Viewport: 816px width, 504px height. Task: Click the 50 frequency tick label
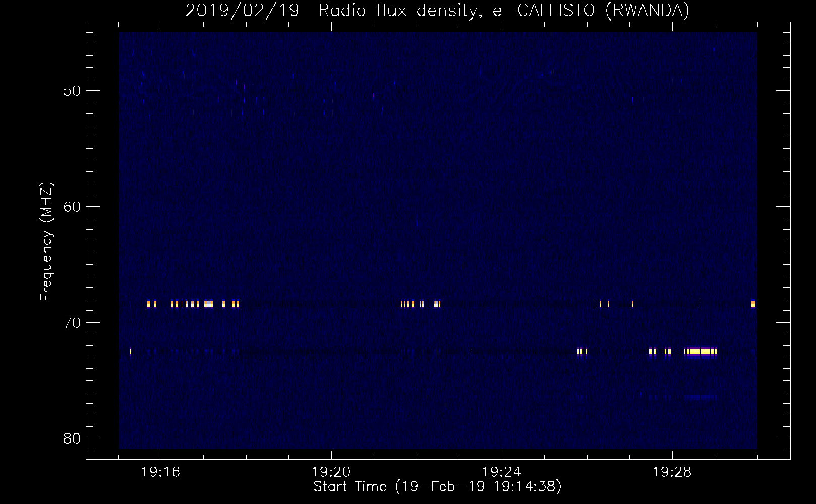point(72,91)
